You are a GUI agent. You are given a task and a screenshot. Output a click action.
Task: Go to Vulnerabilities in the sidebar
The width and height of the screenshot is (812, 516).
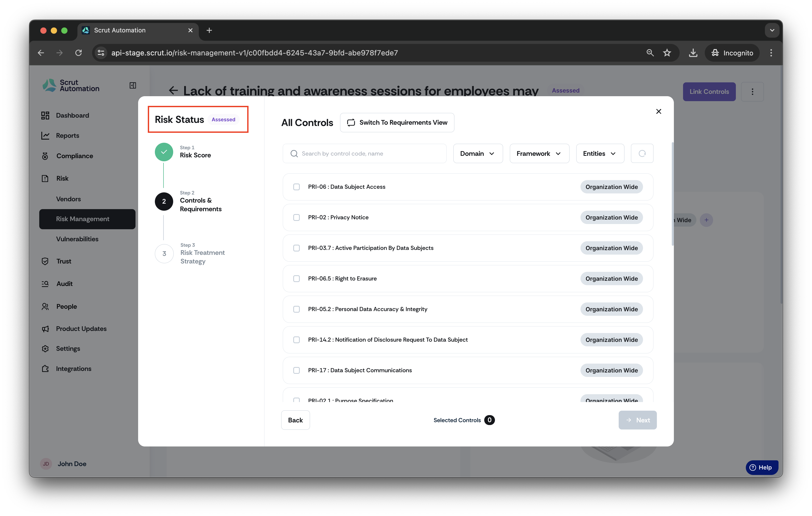tap(77, 239)
